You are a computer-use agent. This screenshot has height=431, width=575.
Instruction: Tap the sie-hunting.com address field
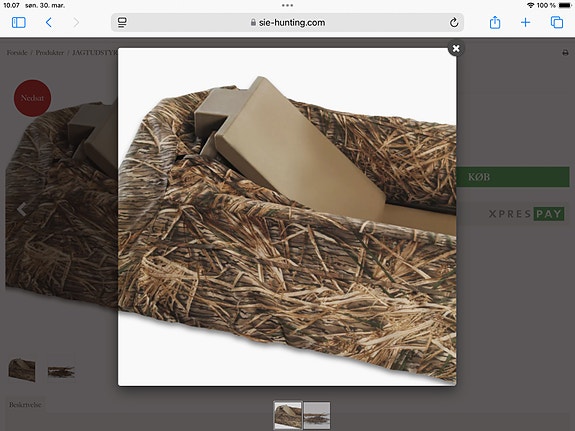click(288, 22)
